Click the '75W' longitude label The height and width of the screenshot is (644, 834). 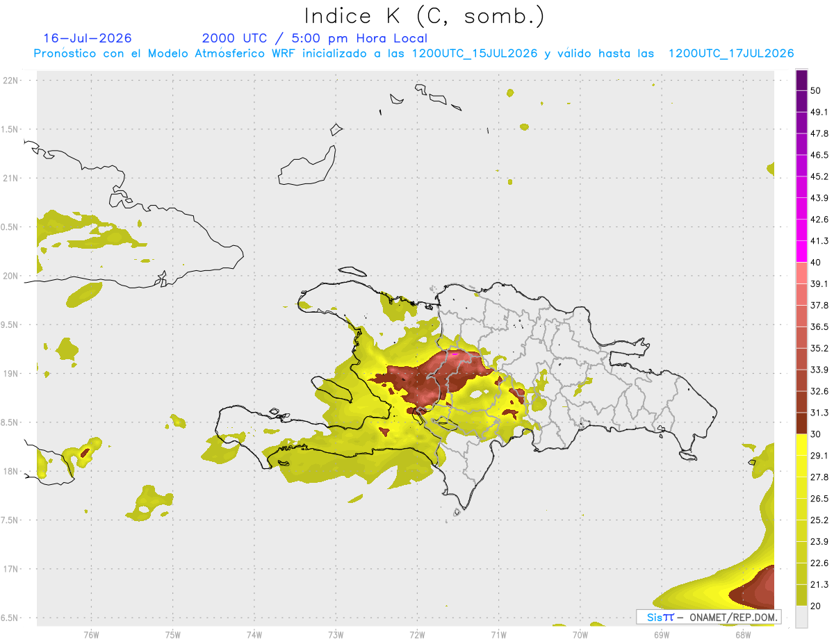[173, 634]
